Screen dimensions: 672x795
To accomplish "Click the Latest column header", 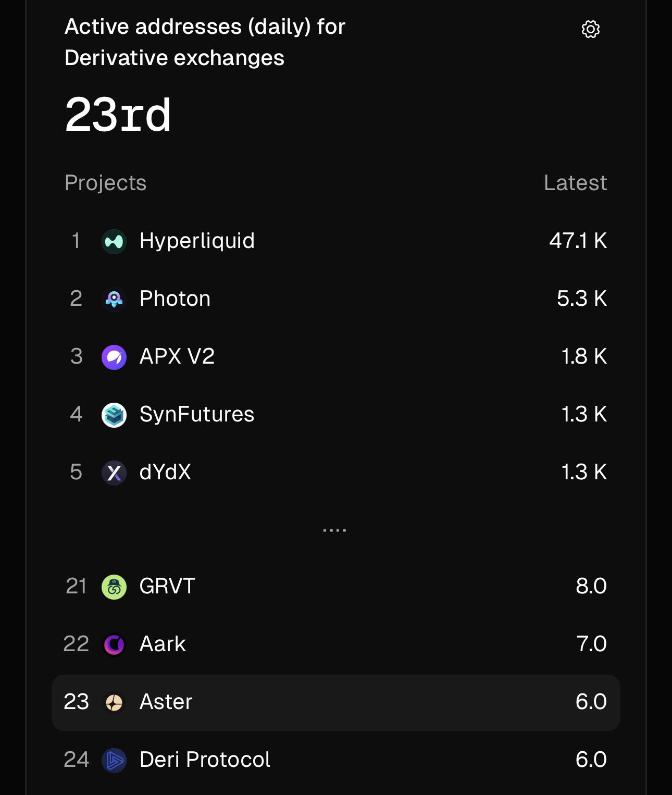I will [575, 183].
